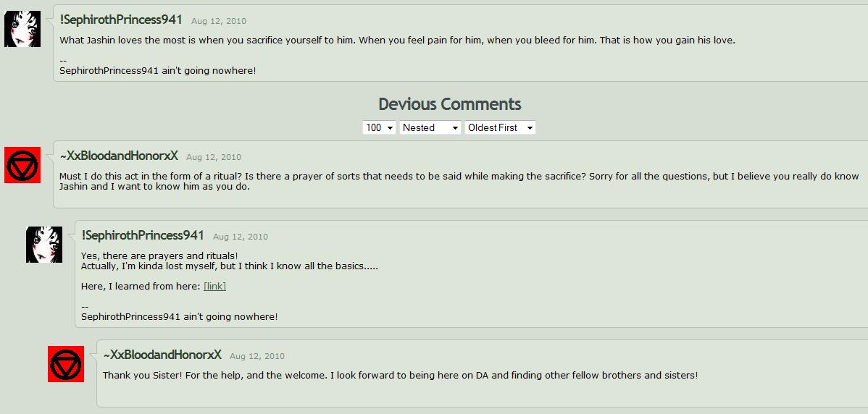The height and width of the screenshot is (414, 868).
Task: Click XxBloodandHonorxX's red avatar beside the ritual question
Action: tap(22, 165)
